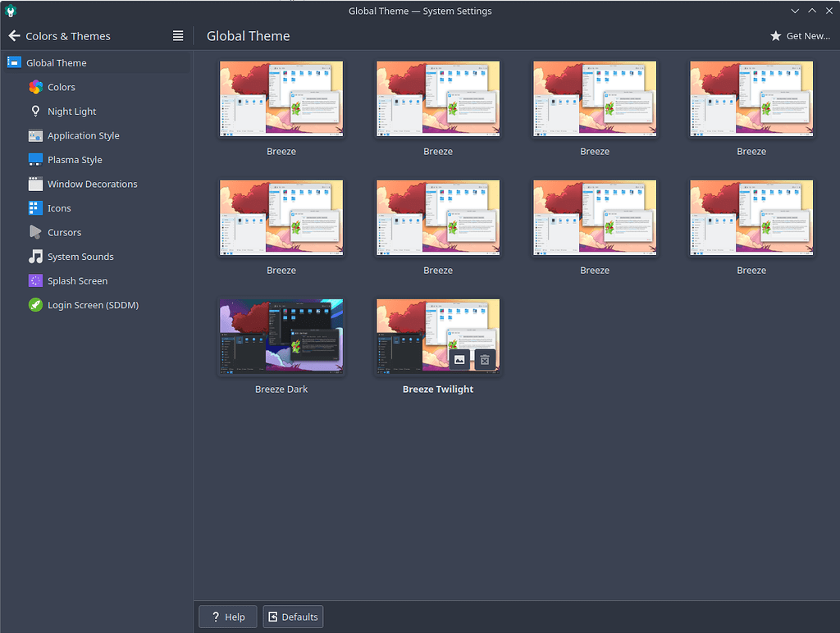Viewport: 840px width, 633px height.
Task: Select the Breeze Twilight theme
Action: [437, 336]
